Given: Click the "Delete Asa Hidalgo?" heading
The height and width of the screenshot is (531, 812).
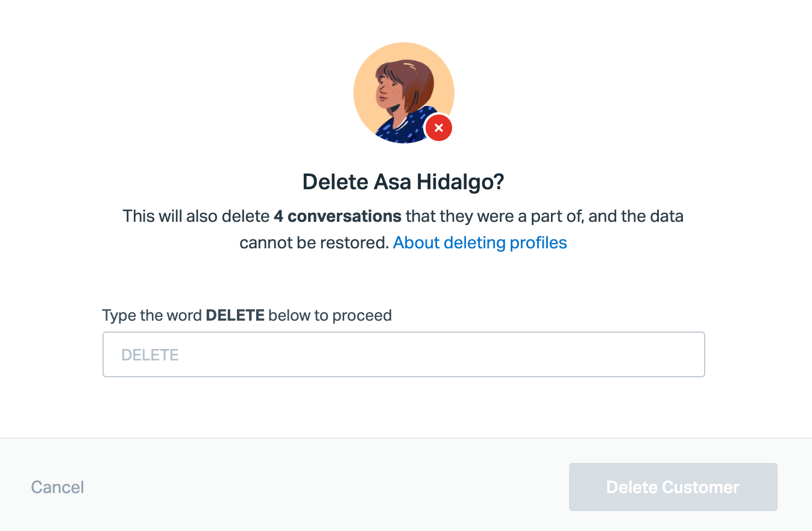Looking at the screenshot, I should click(403, 182).
